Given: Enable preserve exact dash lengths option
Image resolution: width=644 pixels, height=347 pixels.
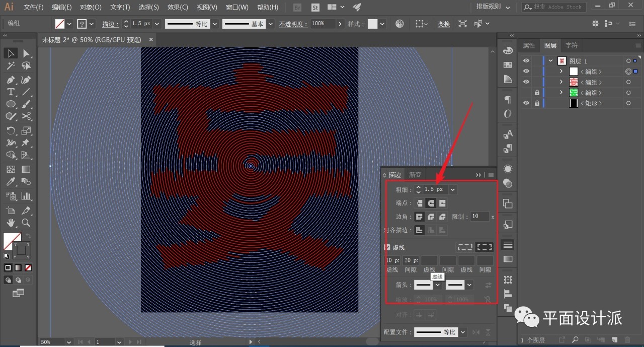Looking at the screenshot, I should tap(465, 247).
